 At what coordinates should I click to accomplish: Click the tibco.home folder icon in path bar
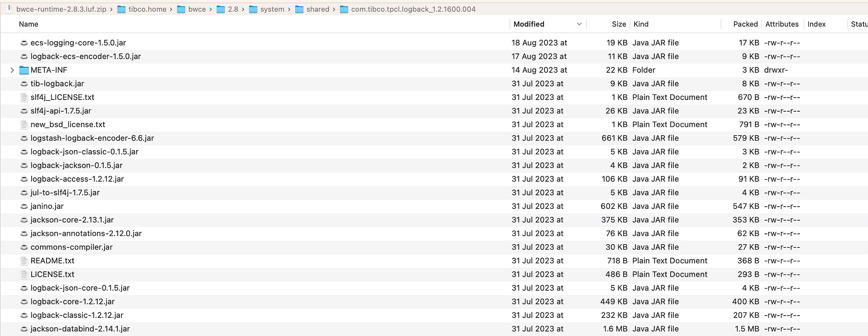pos(121,9)
